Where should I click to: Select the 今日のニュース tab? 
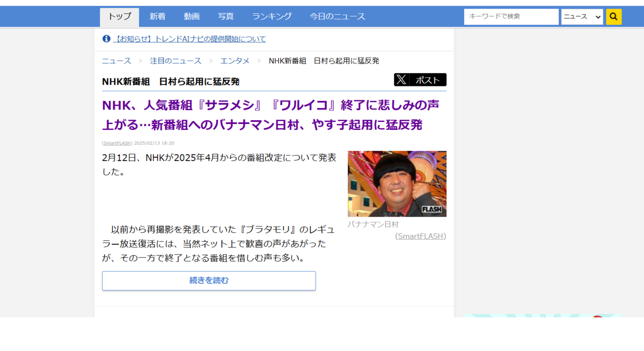click(338, 17)
